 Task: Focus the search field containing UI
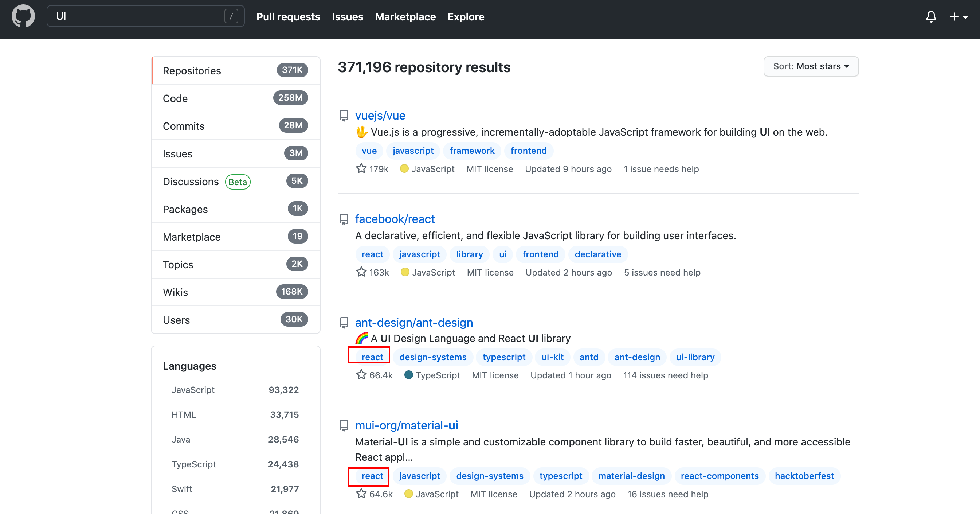145,16
